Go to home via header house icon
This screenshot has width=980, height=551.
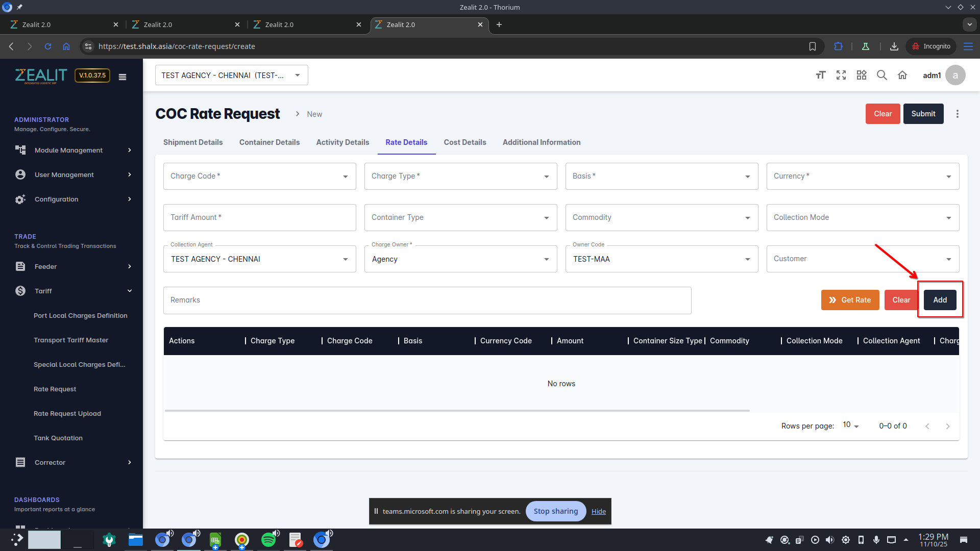click(x=902, y=76)
